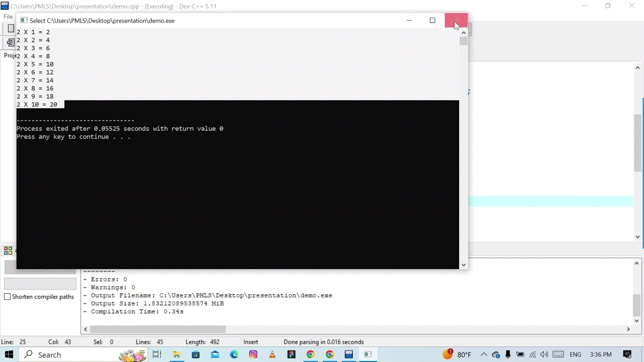This screenshot has height=362, width=644.
Task: Open the 3:36 PM clock flyout
Action: [x=601, y=354]
